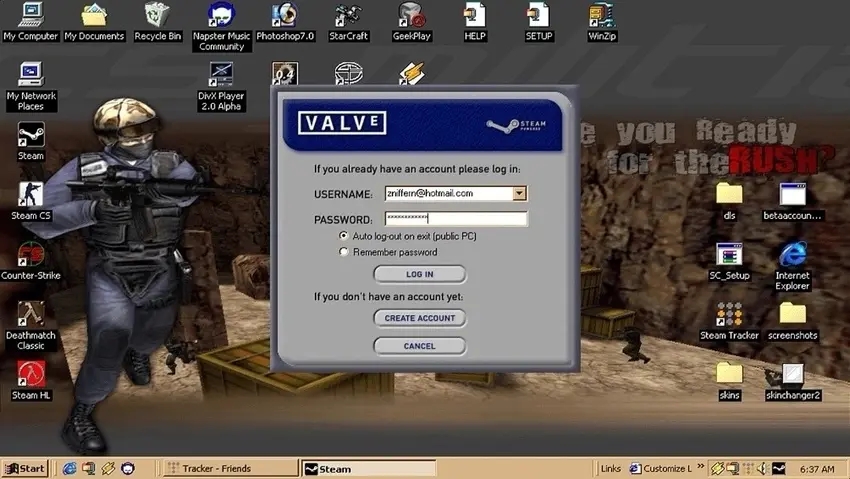This screenshot has height=479, width=850.
Task: Click Winamp icon in Quick Launch
Action: click(x=108, y=468)
